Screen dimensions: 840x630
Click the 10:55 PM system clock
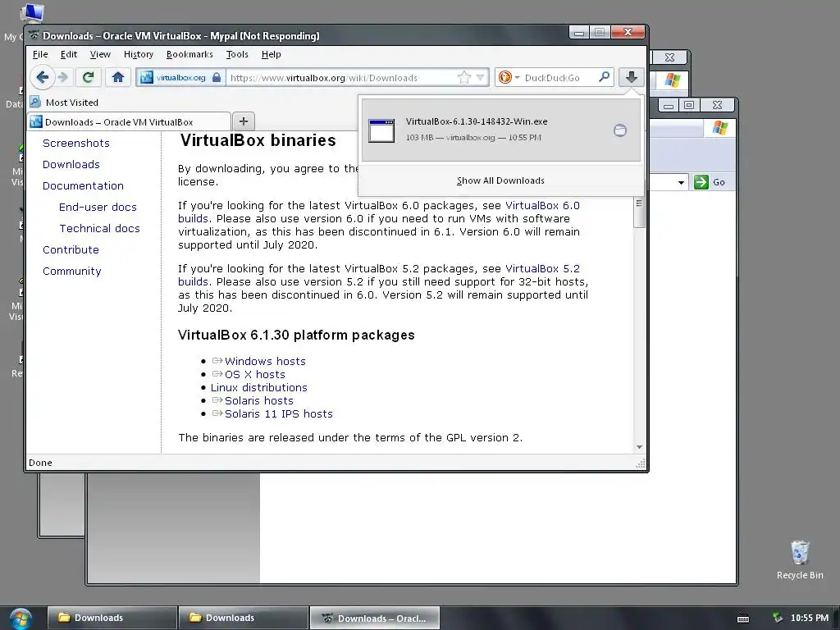(x=809, y=618)
